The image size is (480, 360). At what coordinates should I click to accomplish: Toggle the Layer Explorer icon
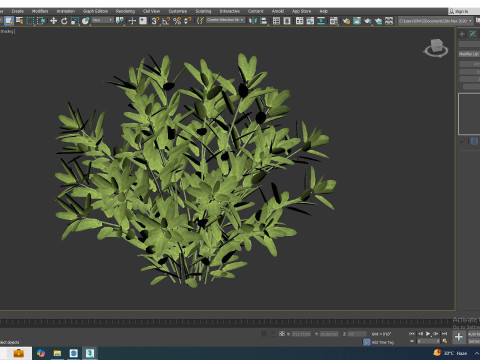coord(287,21)
